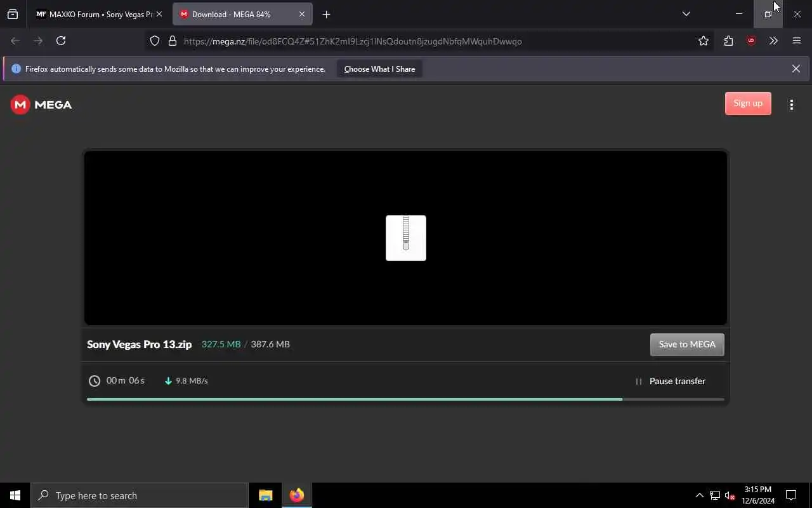Screen dimensions: 812x508
Task: Open the Windows Start menu
Action: (15, 495)
